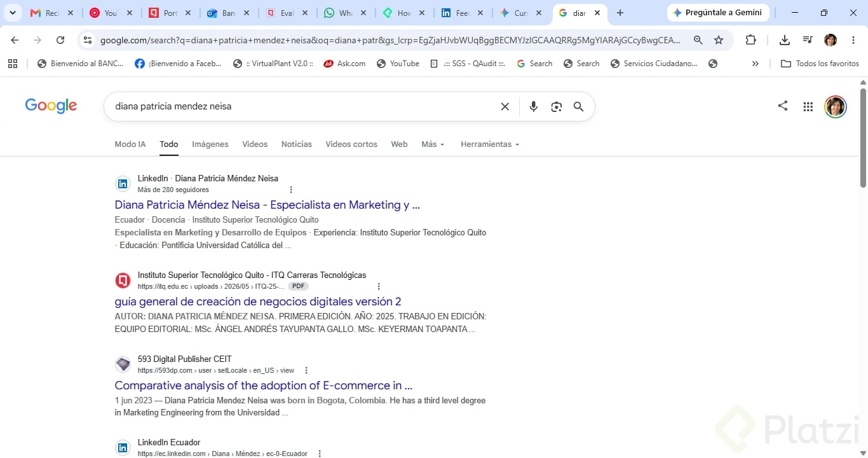Close the Outlook Ban tab
This screenshot has width=868, height=458.
(247, 13)
